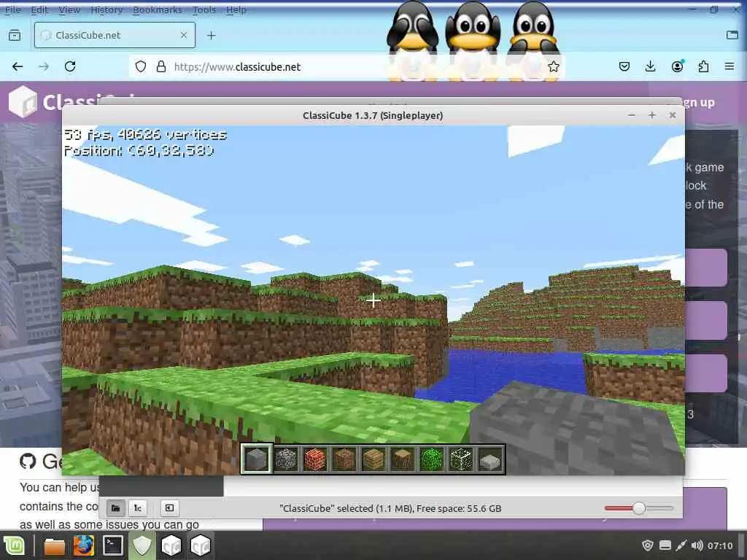Open Firefox from the taskbar
This screenshot has height=560, width=747.
(83, 545)
